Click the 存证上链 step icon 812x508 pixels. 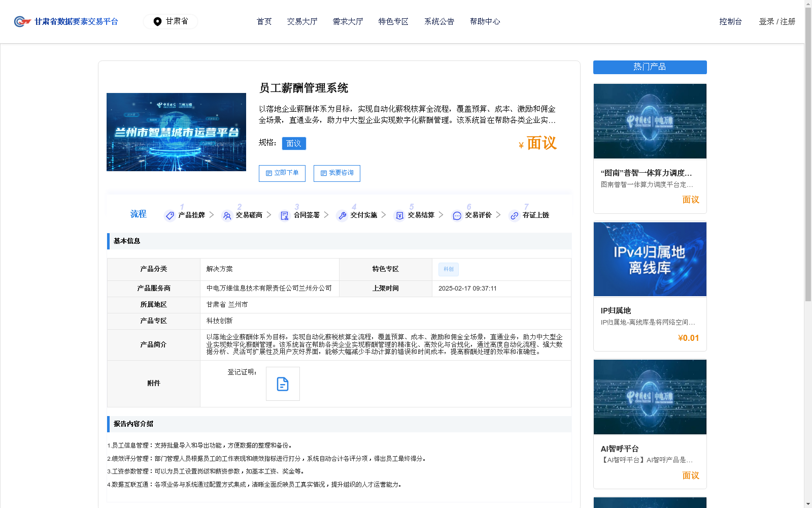[x=514, y=215]
